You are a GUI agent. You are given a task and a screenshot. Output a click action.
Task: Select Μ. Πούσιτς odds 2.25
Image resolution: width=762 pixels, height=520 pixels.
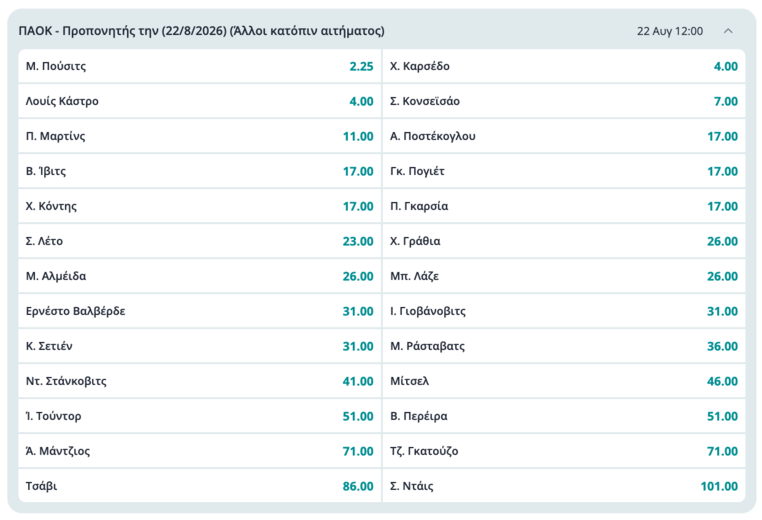(200, 66)
